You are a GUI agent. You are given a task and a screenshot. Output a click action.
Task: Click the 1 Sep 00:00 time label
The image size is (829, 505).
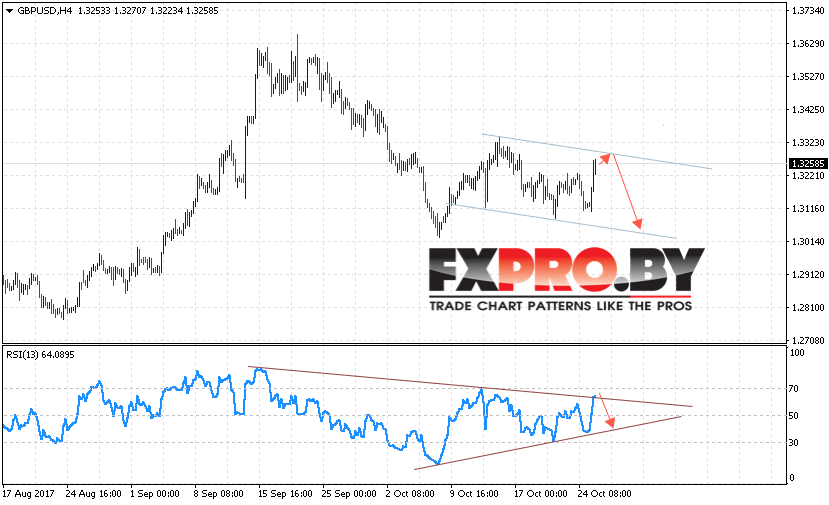(155, 494)
